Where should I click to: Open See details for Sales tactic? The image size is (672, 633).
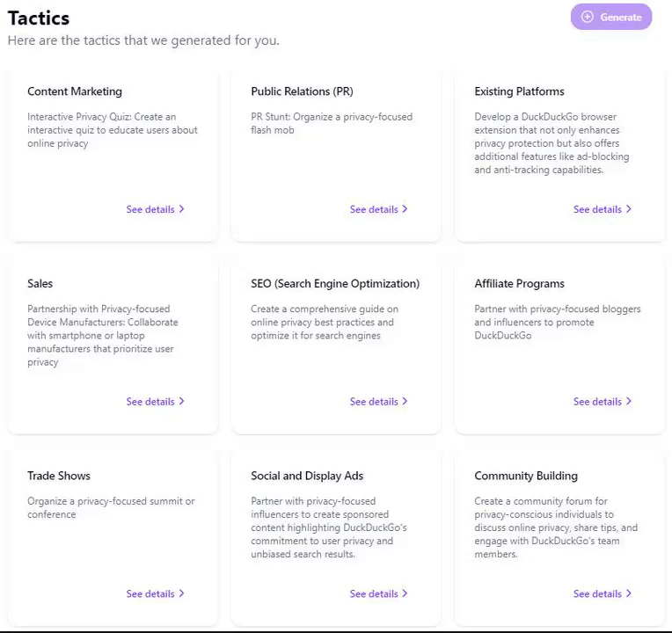tap(150, 402)
